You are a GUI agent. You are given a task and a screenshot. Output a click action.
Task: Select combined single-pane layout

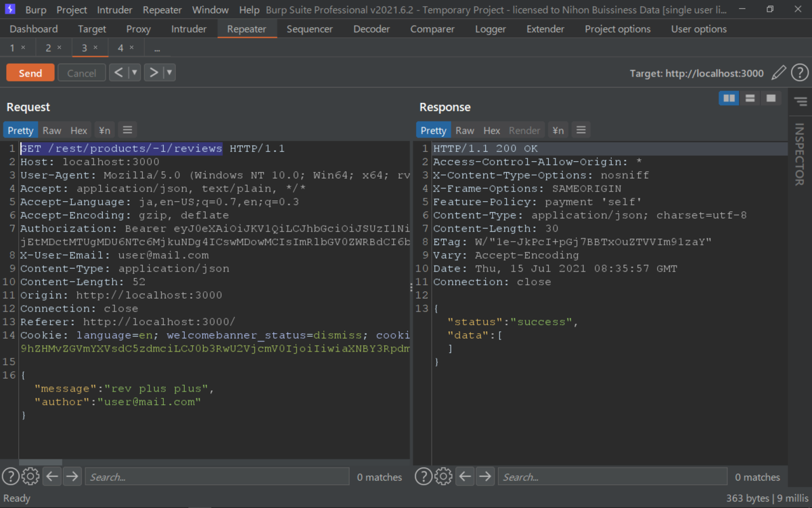pos(771,98)
